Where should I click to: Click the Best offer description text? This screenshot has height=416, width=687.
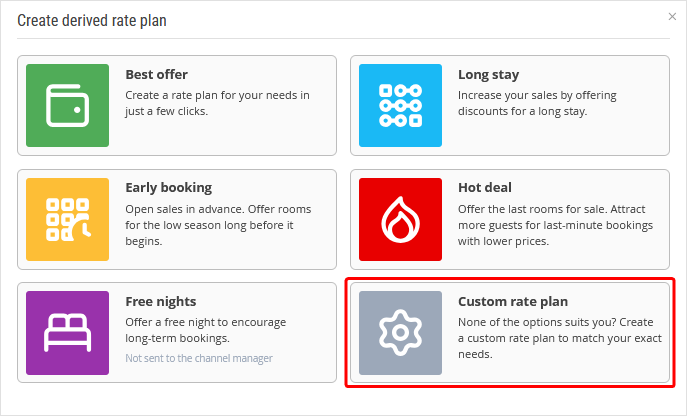tap(217, 103)
